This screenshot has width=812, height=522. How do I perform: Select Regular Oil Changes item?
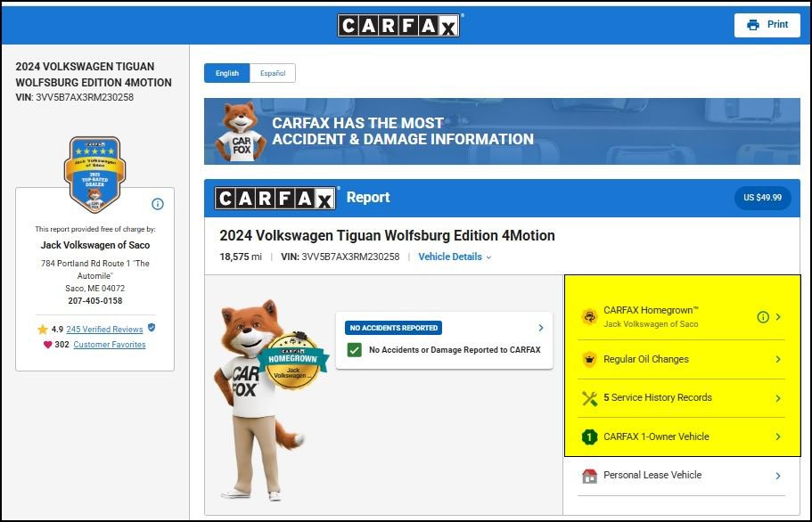(646, 359)
